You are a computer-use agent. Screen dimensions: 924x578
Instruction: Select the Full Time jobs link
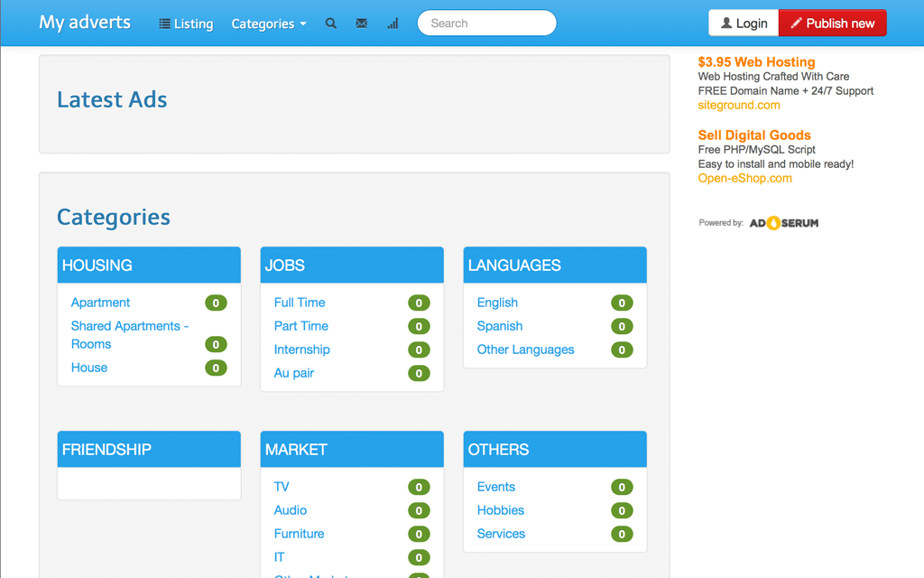300,303
